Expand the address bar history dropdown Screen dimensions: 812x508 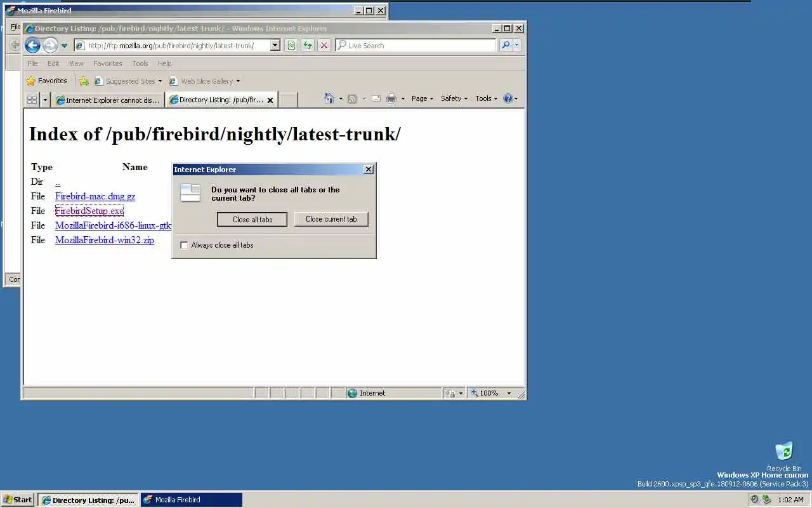(275, 46)
